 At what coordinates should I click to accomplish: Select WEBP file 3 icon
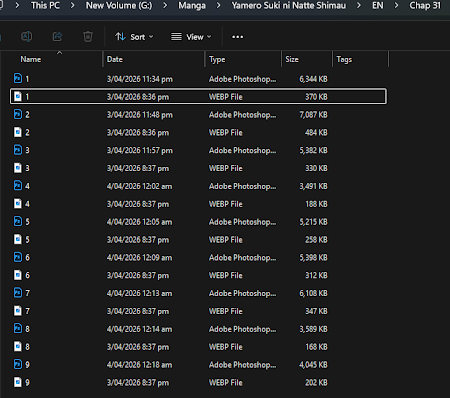click(x=18, y=168)
